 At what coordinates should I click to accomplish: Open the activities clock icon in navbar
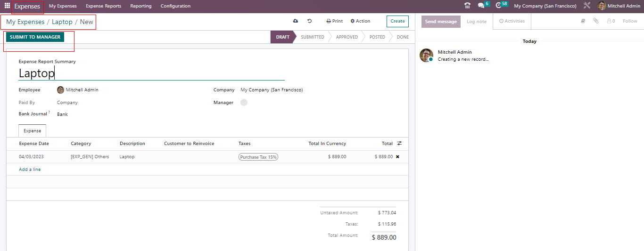tap(499, 6)
